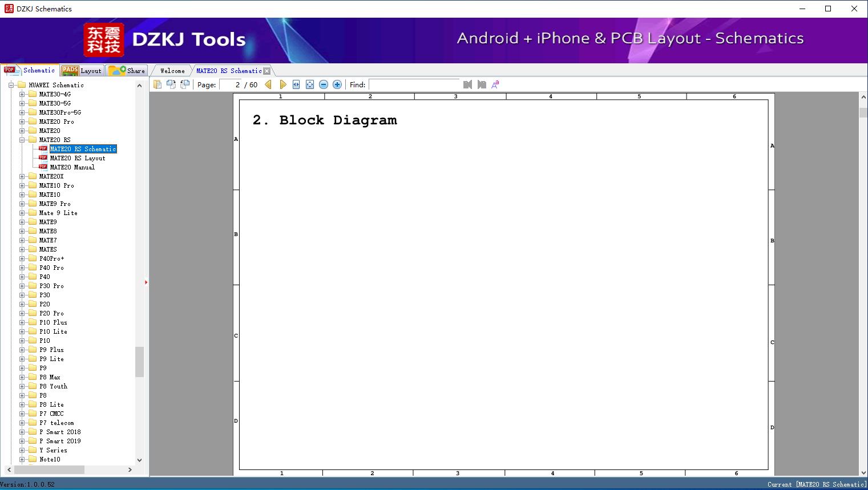Expand the MATE9 Pro folder
This screenshot has width=868, height=490.
(22, 204)
